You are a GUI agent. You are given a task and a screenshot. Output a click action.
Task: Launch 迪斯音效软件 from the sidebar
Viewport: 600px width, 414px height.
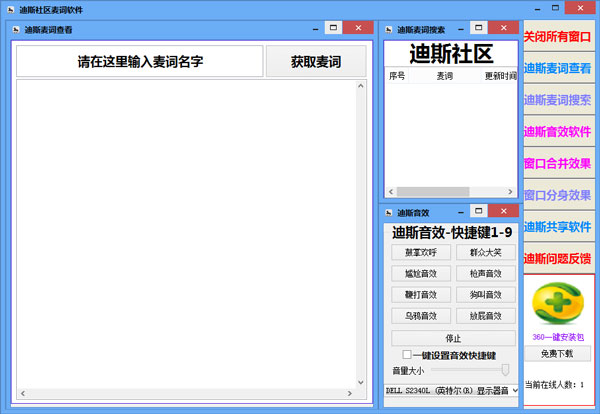coord(558,131)
